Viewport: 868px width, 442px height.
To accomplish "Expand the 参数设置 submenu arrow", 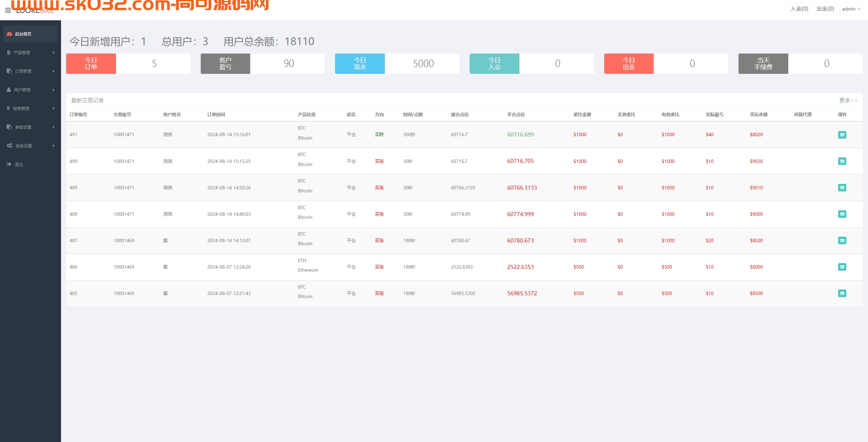I will (x=53, y=127).
